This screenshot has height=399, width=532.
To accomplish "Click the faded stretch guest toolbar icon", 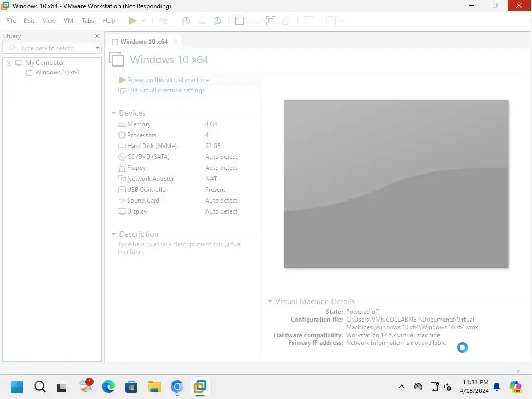I will point(331,21).
